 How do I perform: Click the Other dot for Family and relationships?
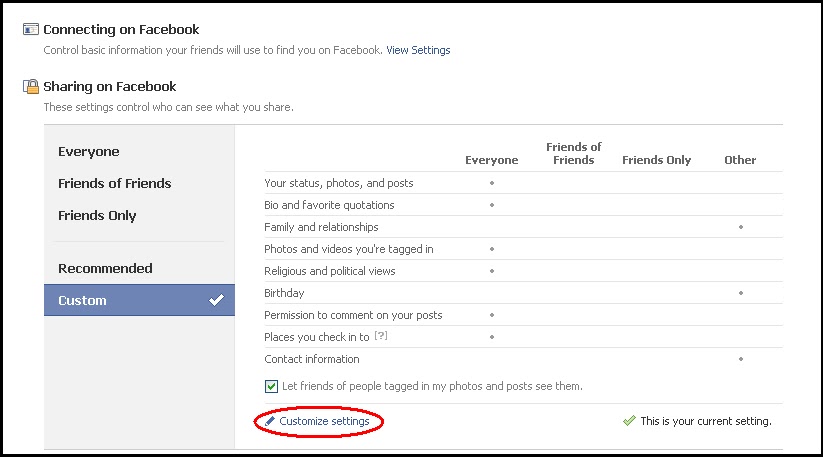(740, 227)
